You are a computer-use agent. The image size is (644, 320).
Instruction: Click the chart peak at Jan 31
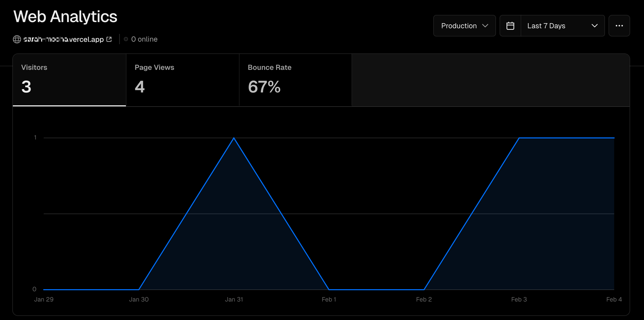(x=234, y=138)
